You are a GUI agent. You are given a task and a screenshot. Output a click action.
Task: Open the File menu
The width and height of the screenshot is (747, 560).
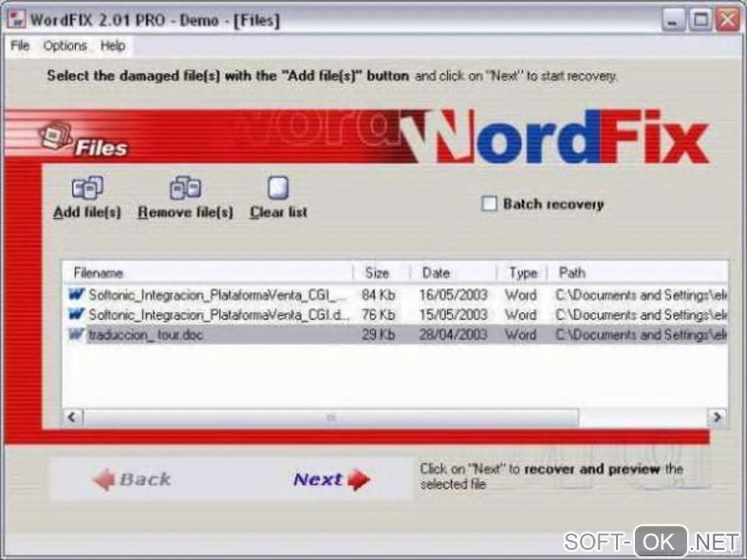click(x=20, y=45)
